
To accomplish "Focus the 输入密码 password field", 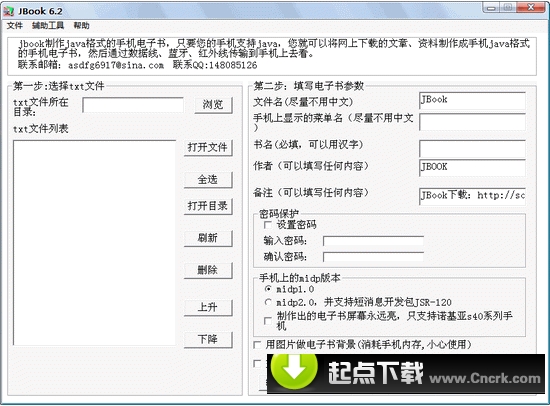I will pos(373,241).
